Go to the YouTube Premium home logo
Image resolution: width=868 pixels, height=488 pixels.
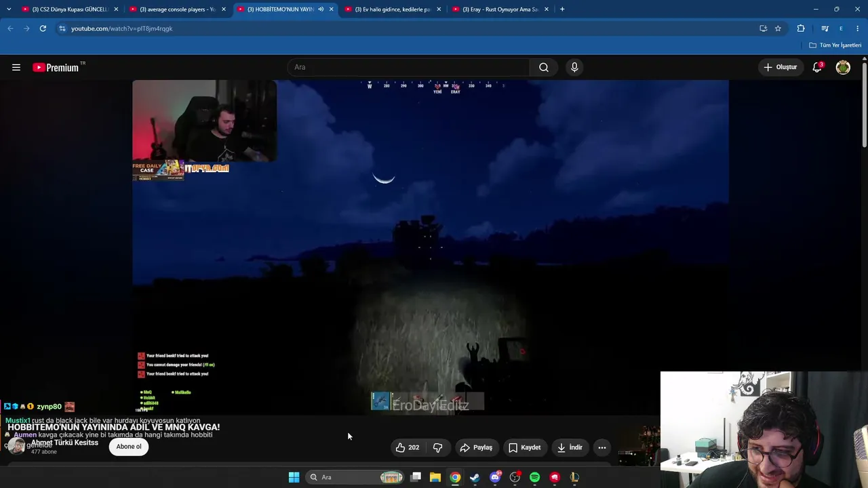click(56, 67)
